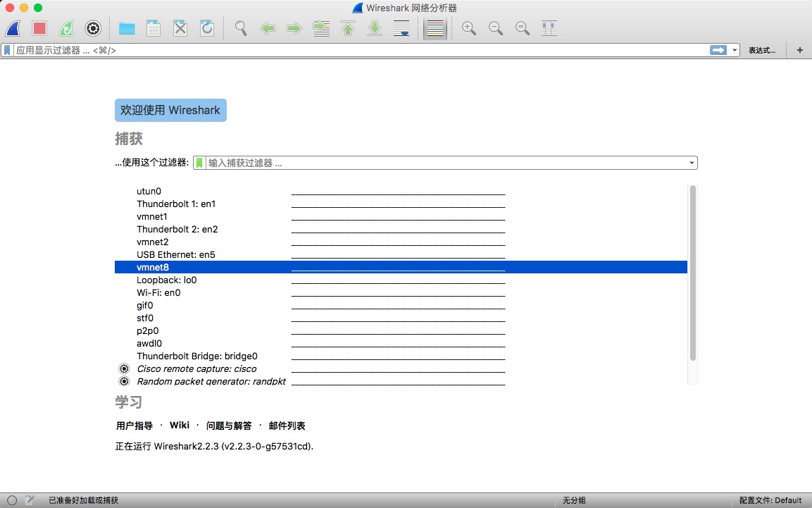Zoom out the main window text
This screenshot has width=812, height=508.
pos(496,28)
